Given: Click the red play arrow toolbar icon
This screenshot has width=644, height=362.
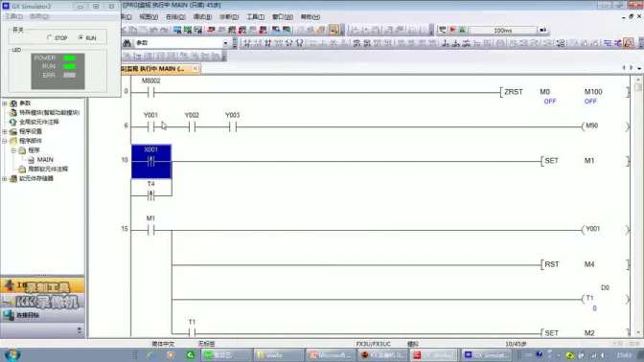Looking at the screenshot, I should 452,30.
